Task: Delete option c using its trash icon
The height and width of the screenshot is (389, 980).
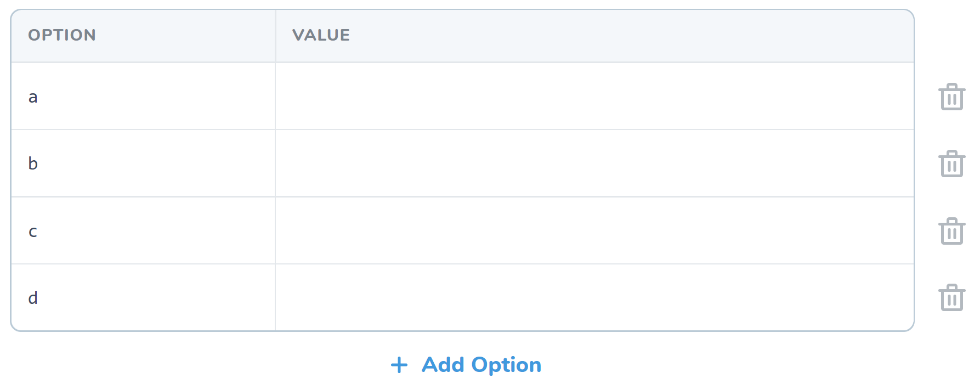Action: click(x=953, y=231)
